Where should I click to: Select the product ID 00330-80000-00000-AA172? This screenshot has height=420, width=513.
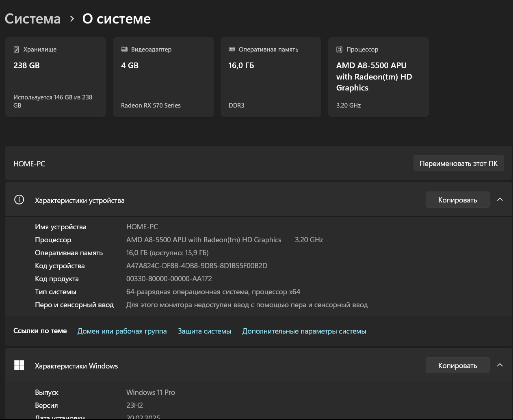click(169, 279)
